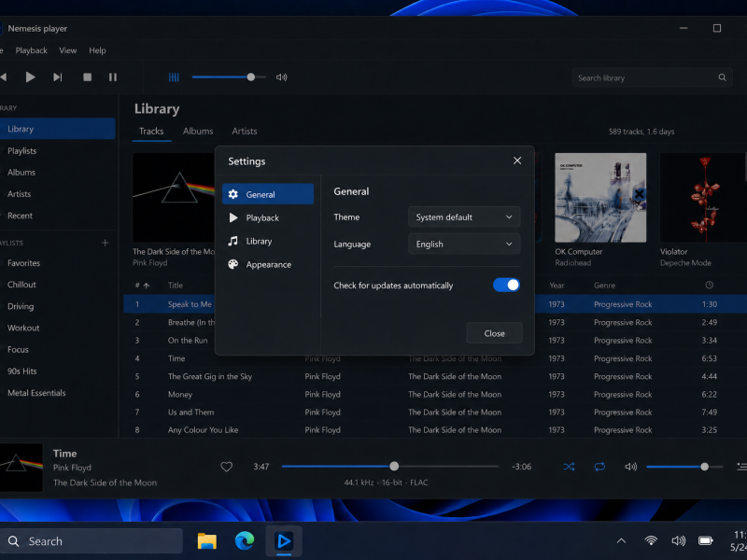747x560 pixels.
Task: Close the Settings dialog with X
Action: [517, 161]
